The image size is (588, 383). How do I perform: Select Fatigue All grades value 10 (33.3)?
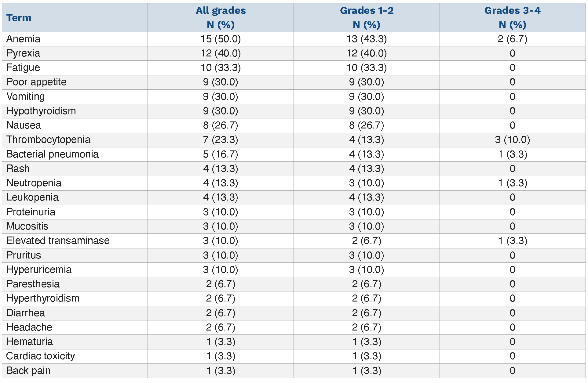coord(221,67)
